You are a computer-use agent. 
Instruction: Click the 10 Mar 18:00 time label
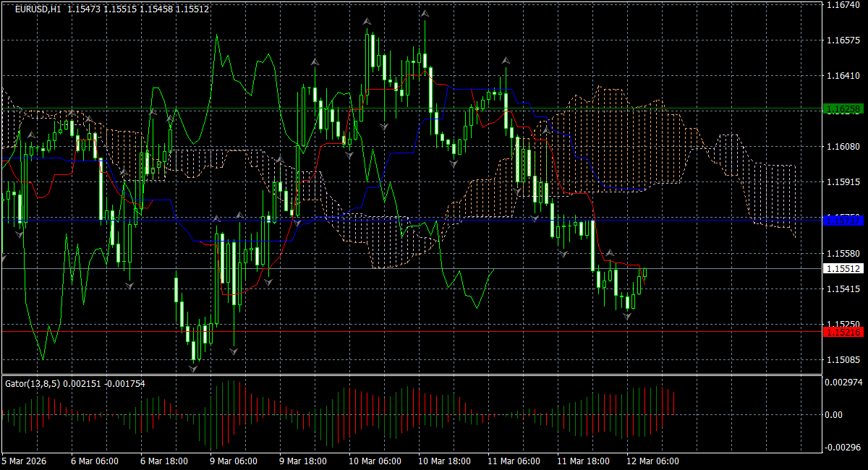[x=444, y=461]
